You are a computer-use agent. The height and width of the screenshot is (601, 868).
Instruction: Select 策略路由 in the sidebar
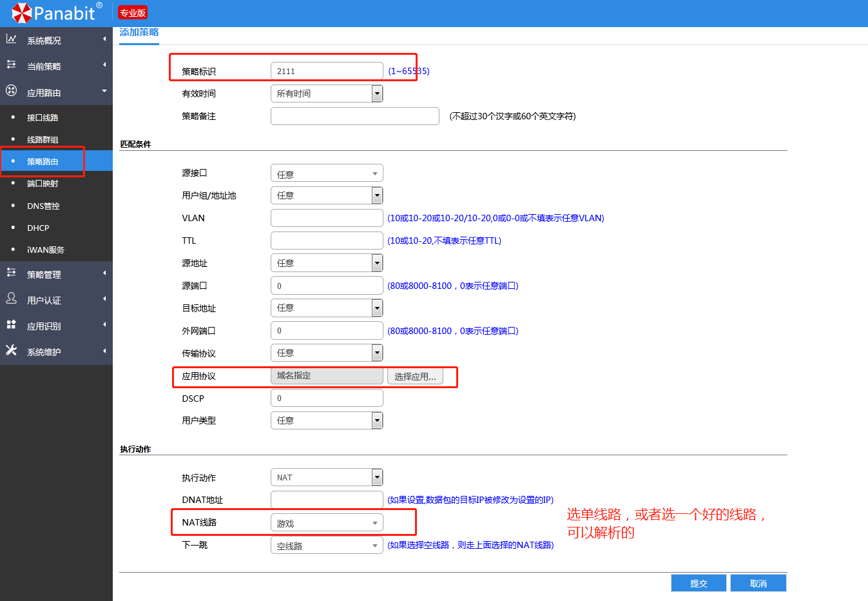pyautogui.click(x=43, y=162)
